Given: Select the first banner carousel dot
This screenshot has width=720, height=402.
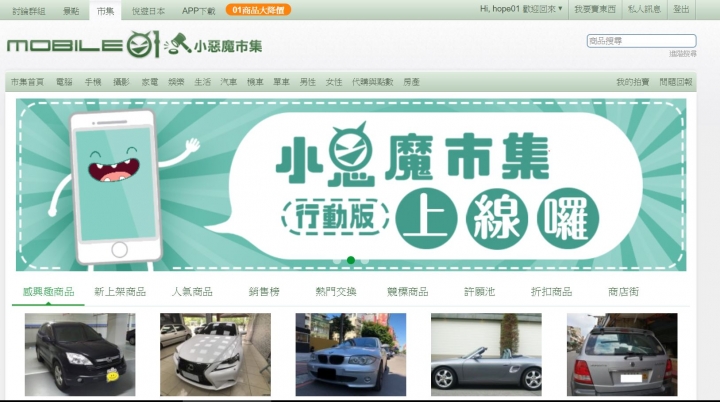Looking at the screenshot, I should tap(337, 260).
